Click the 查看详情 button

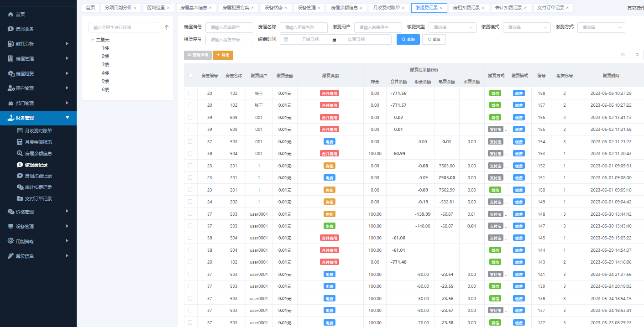(x=198, y=55)
